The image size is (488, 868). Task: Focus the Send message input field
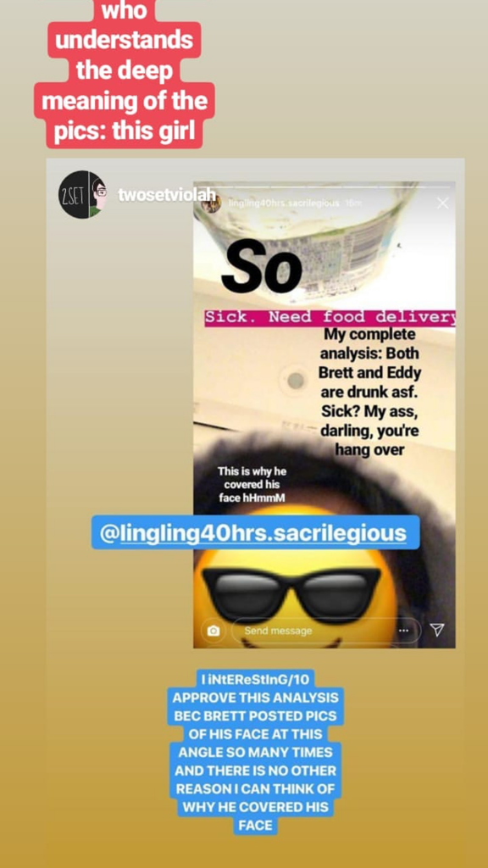point(326,631)
